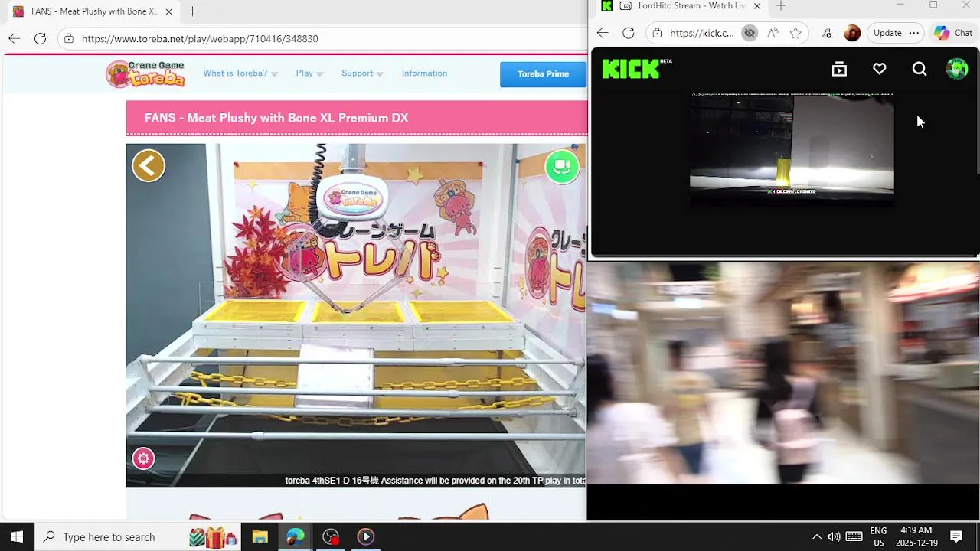Screen dimensions: 980x551
Task: Click the FANS - Meat Plushy page title
Action: tap(276, 118)
